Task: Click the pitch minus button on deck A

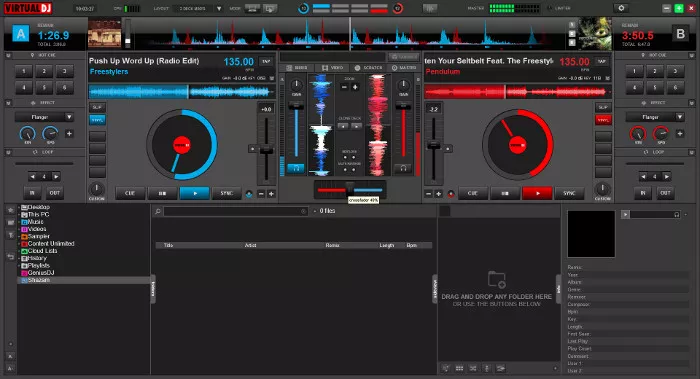Action: pos(262,194)
